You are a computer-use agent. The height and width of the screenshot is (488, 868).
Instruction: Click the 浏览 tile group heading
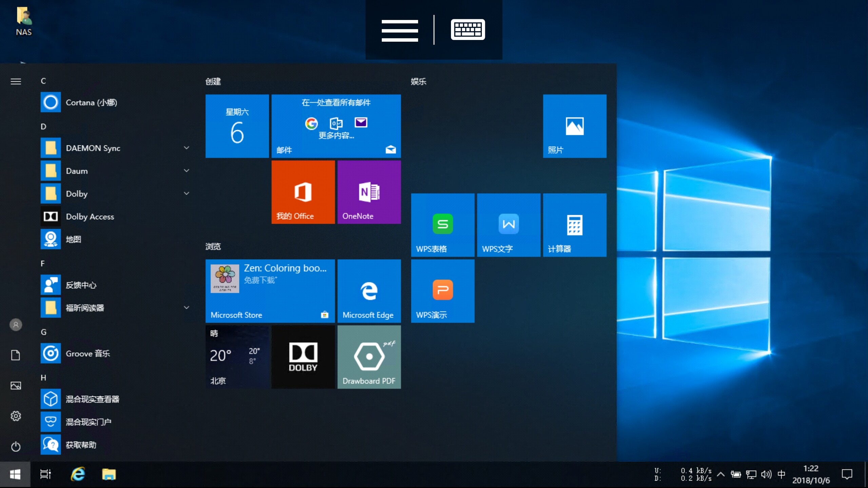coord(213,246)
